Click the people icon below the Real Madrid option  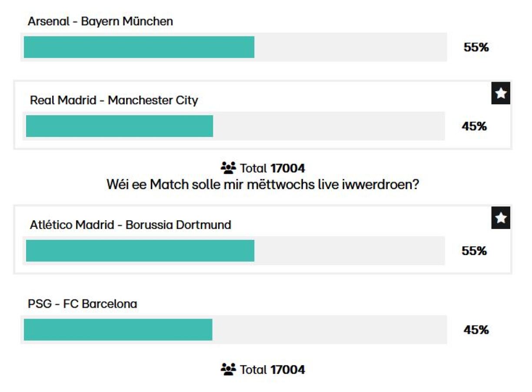tap(228, 168)
